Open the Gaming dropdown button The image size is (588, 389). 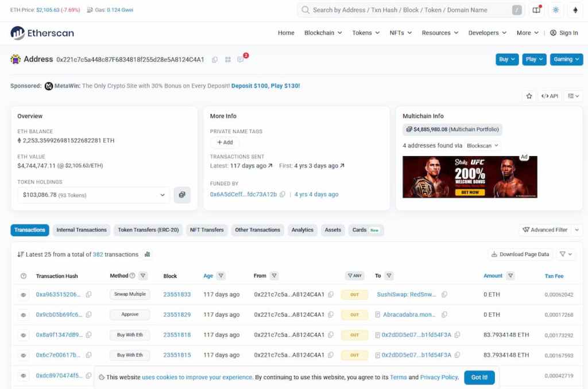pyautogui.click(x=566, y=59)
